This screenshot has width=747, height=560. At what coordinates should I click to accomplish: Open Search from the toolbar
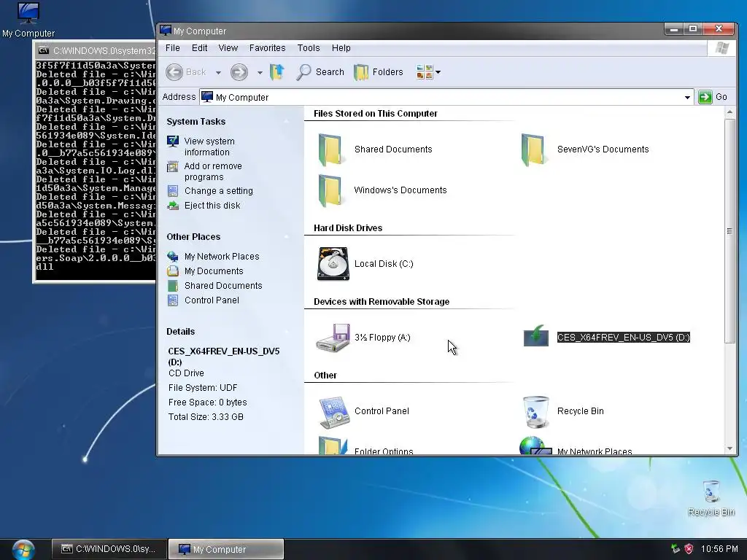click(x=320, y=72)
